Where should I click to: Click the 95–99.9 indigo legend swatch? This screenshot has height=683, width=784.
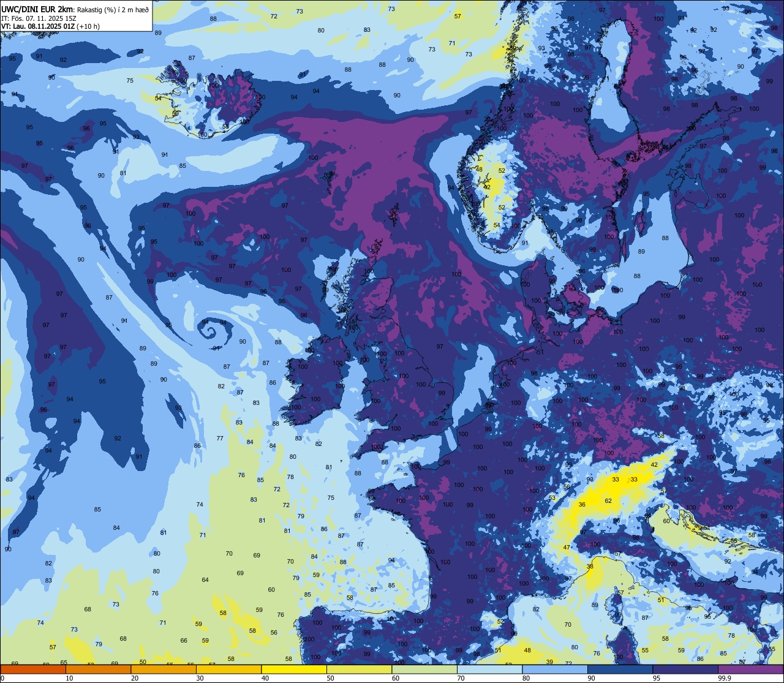[685, 669]
